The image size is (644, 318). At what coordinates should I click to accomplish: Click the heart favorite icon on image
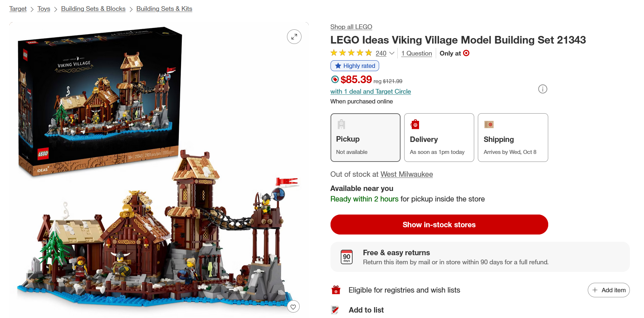pos(293,307)
